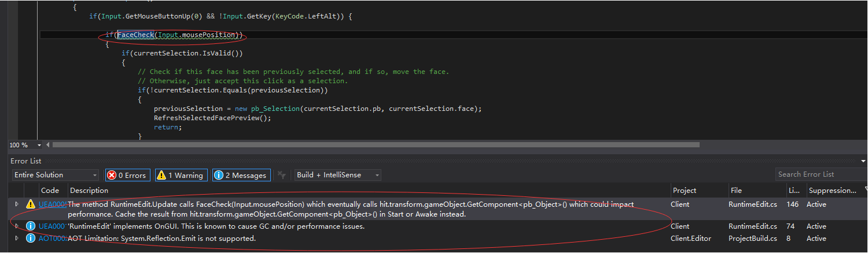Image resolution: width=868 pixels, height=253 pixels.
Task: Click currentSelection.Equals(previousSelection) in code
Action: (x=239, y=90)
